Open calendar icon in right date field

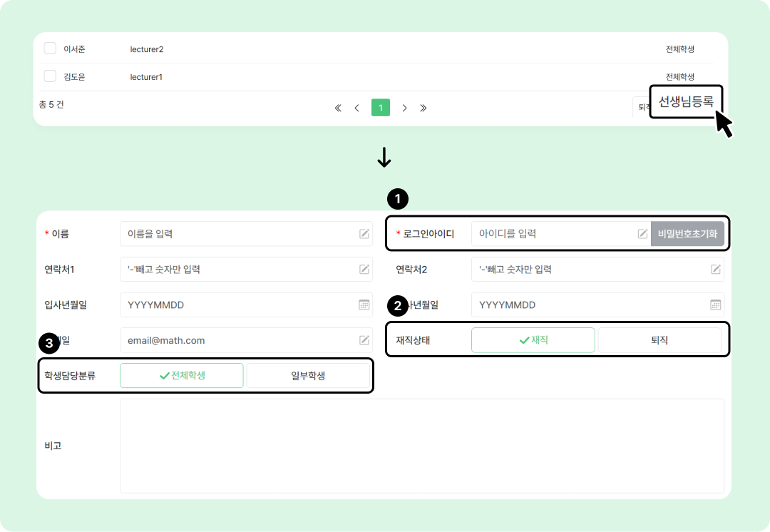tap(716, 305)
